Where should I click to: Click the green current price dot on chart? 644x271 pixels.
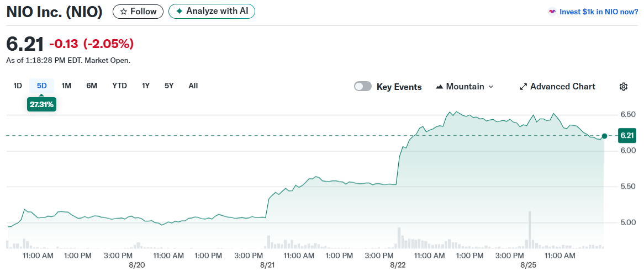click(604, 136)
